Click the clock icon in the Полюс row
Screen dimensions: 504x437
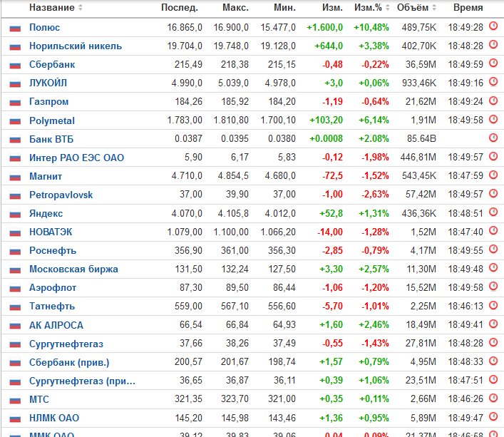(x=493, y=26)
